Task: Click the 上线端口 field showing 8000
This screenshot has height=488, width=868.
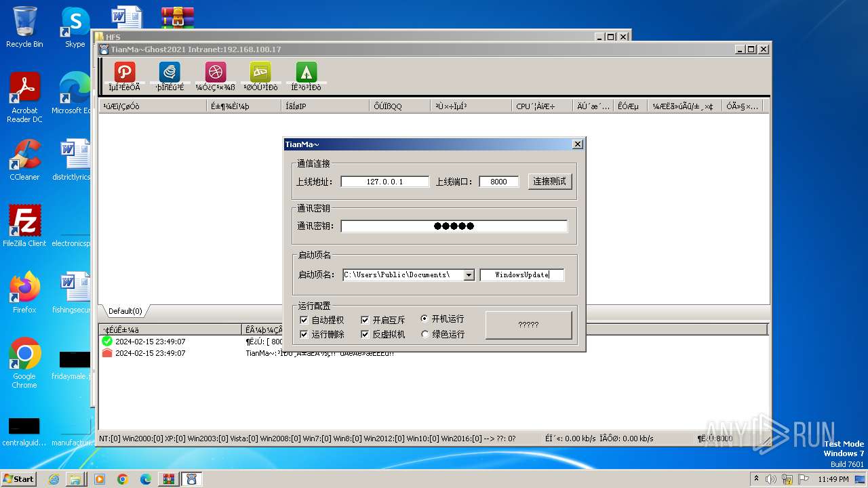Action: (x=498, y=182)
